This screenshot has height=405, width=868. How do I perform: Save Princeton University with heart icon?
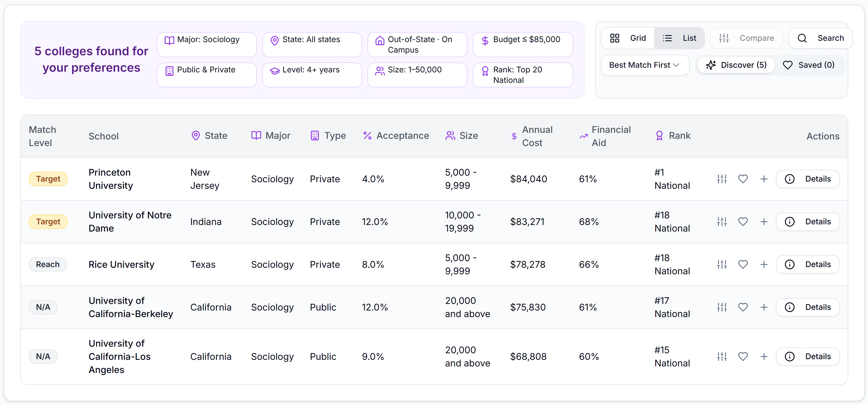[743, 179]
